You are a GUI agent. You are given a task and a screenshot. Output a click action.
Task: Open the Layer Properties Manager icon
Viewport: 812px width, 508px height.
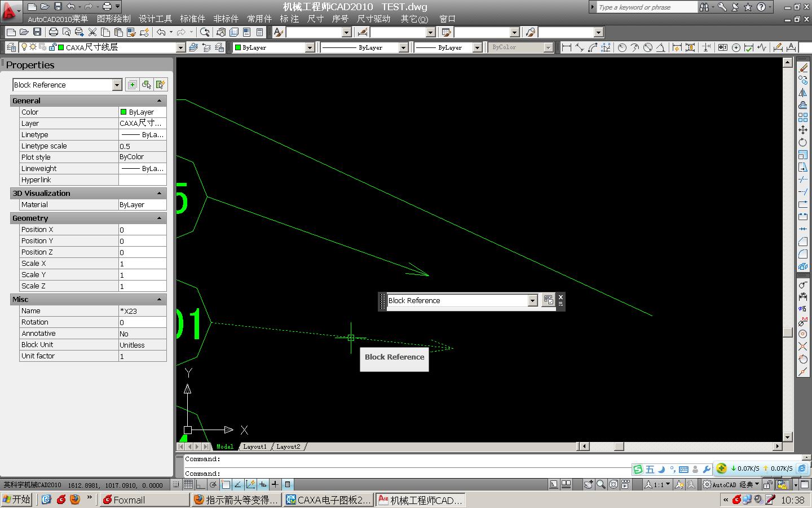click(x=10, y=47)
